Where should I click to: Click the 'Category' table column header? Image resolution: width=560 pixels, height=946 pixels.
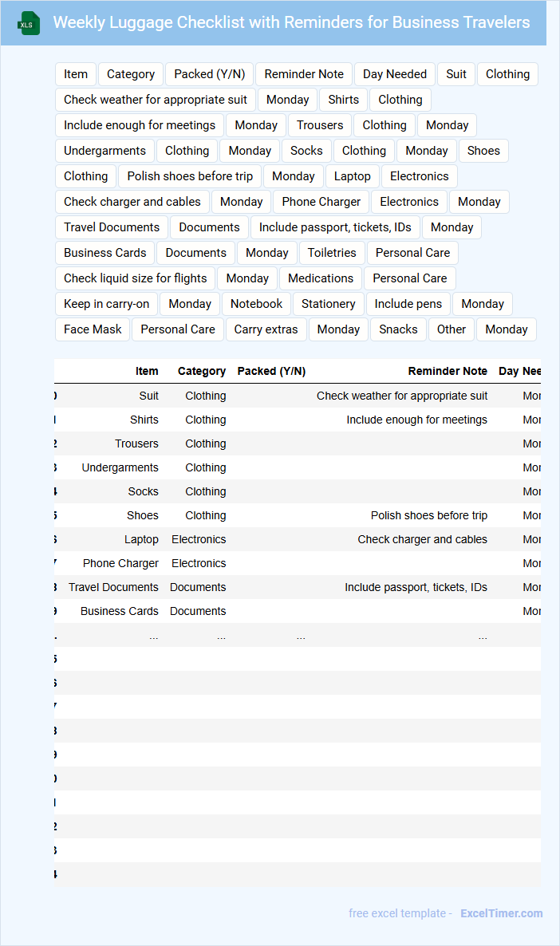pos(202,371)
